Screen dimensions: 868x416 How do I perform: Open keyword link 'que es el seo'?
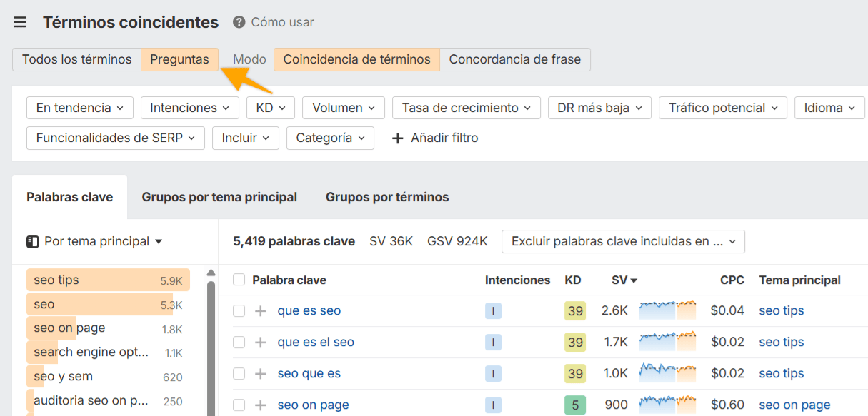click(316, 343)
